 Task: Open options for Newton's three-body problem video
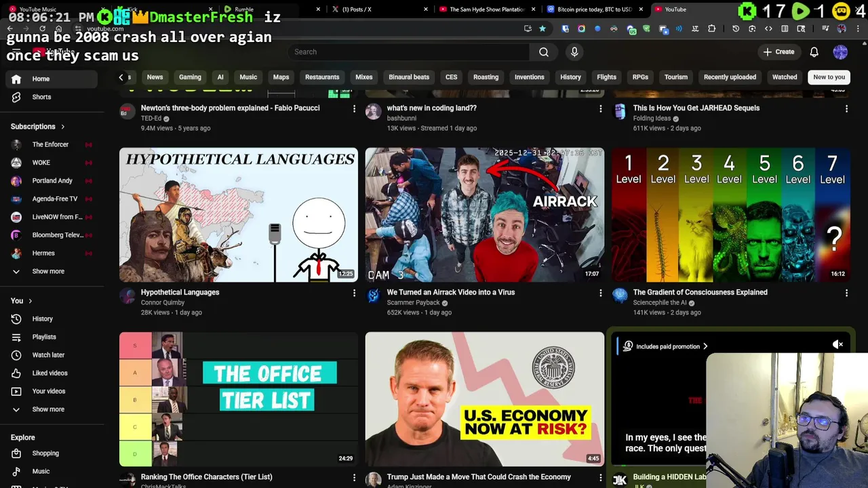point(354,108)
